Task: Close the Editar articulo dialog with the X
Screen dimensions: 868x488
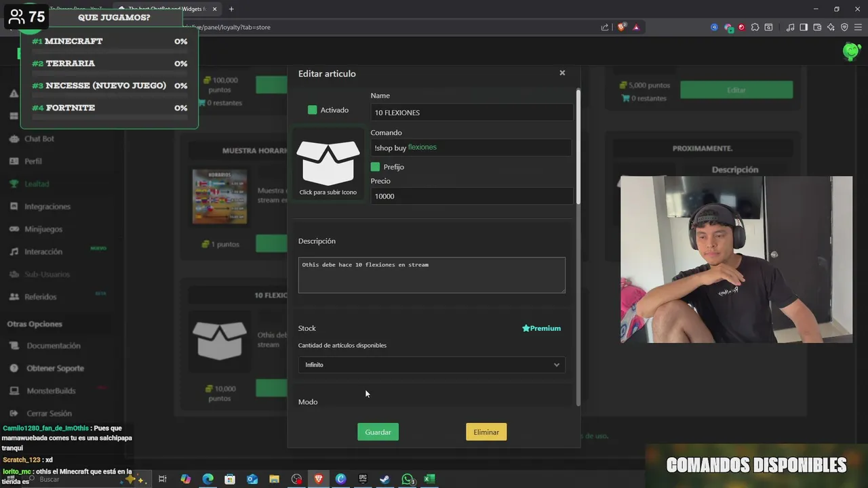Action: click(562, 73)
